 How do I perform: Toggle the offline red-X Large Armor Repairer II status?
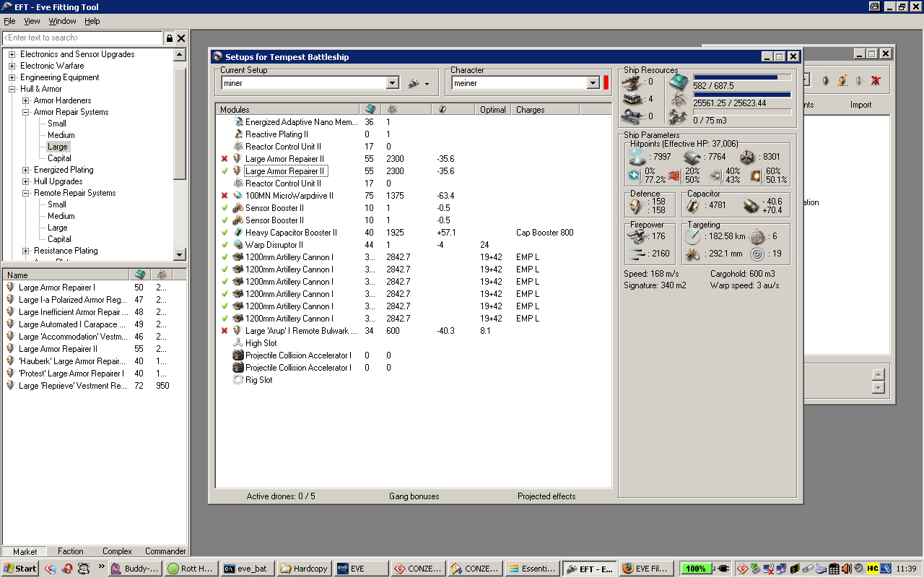pos(225,159)
